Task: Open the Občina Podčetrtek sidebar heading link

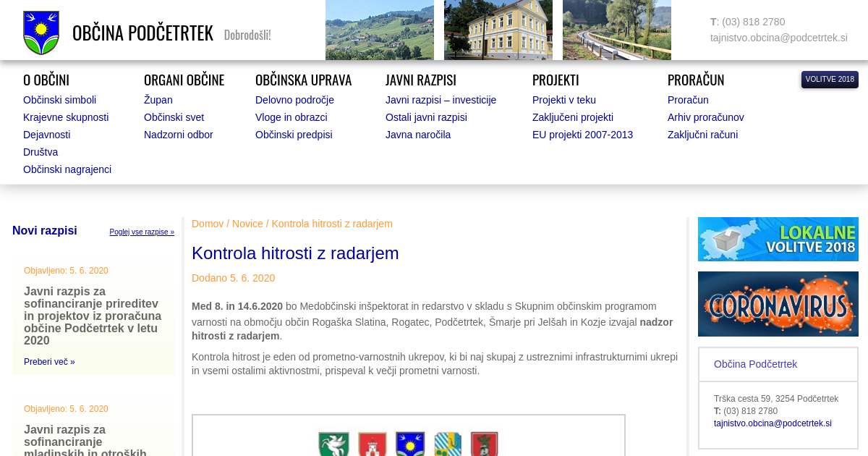Action: point(755,364)
